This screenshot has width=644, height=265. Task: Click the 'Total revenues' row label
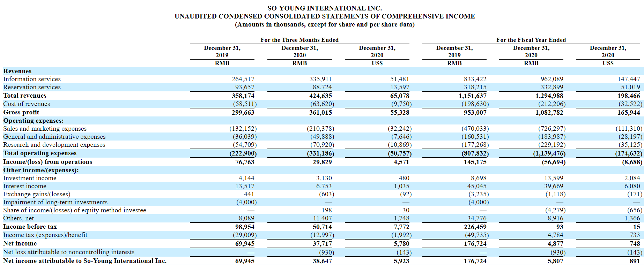click(x=25, y=96)
